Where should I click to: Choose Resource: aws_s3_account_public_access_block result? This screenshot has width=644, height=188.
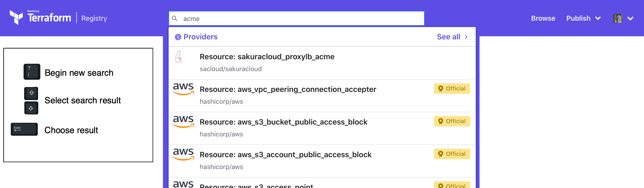322,161
